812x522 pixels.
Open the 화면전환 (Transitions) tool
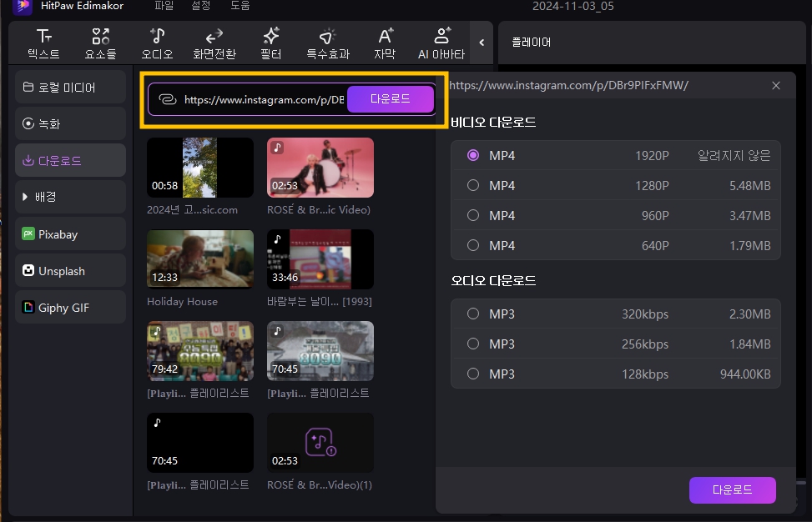click(214, 44)
